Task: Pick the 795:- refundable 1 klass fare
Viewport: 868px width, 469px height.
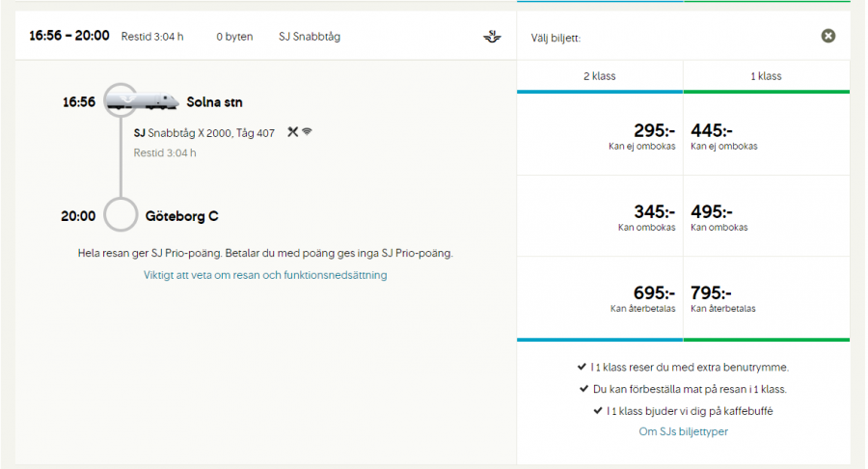Action: pos(766,298)
